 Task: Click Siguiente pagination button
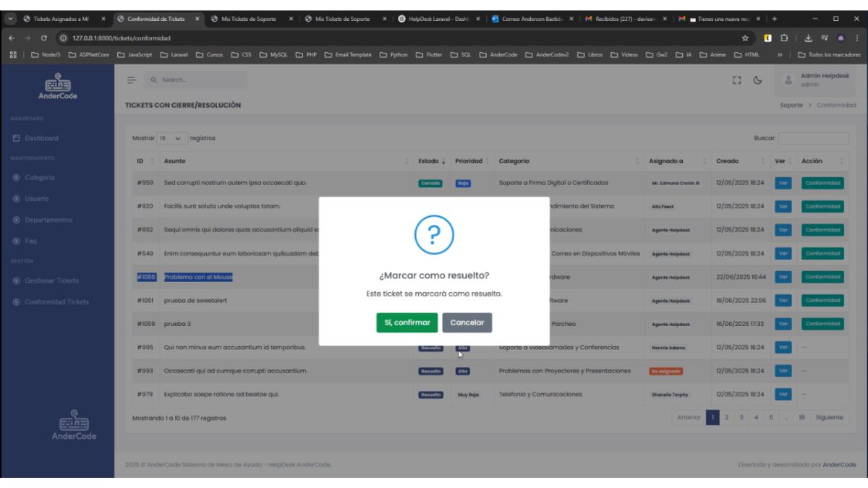point(829,418)
